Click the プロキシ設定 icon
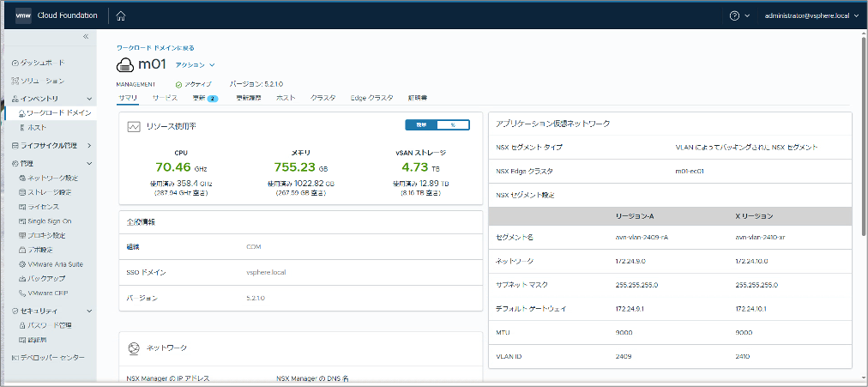Viewport: 868px width, 387px height. pos(22,235)
